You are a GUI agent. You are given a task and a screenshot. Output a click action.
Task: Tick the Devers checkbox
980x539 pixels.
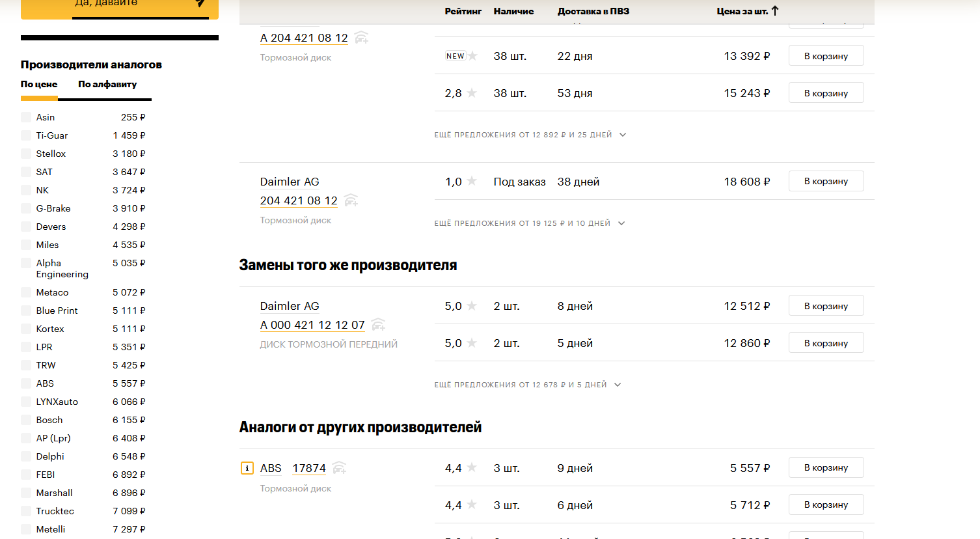click(26, 227)
